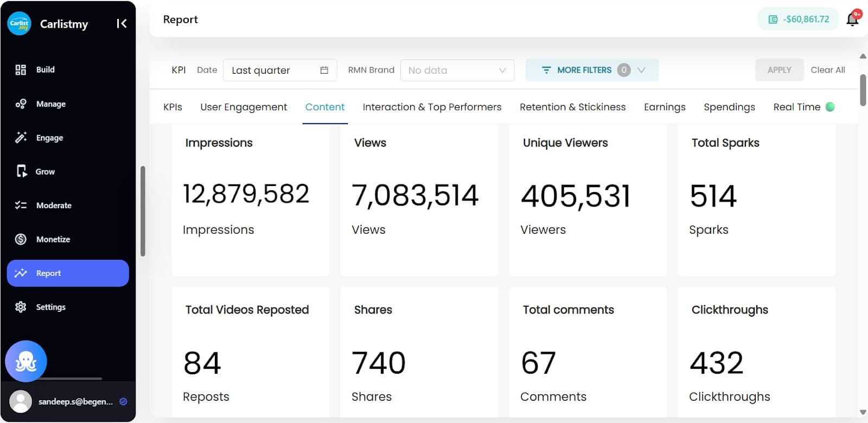Open notifications bell icon
This screenshot has width=868, height=423.
click(852, 20)
